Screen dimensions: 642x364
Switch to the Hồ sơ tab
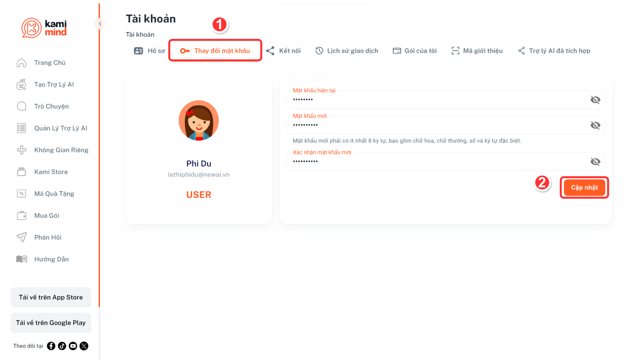click(x=149, y=51)
